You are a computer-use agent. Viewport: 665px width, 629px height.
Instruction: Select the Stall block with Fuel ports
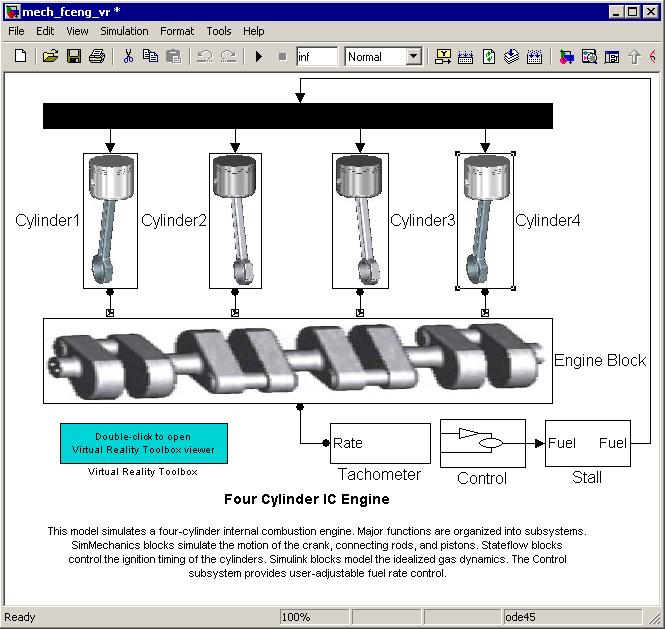(587, 443)
